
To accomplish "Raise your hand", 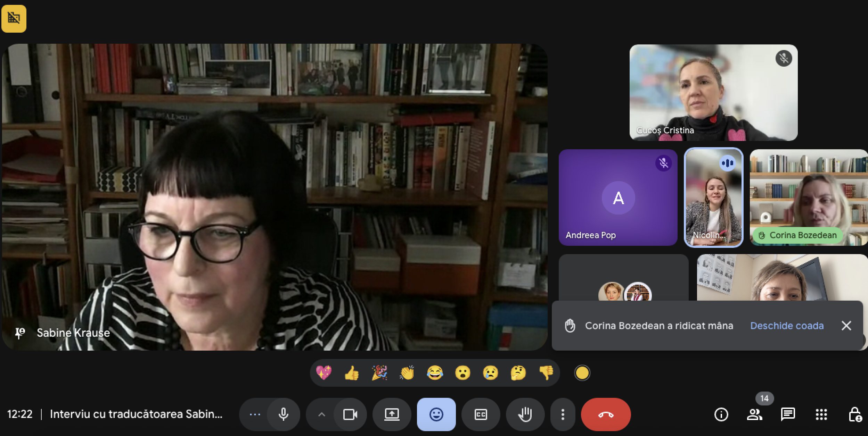I will click(525, 414).
